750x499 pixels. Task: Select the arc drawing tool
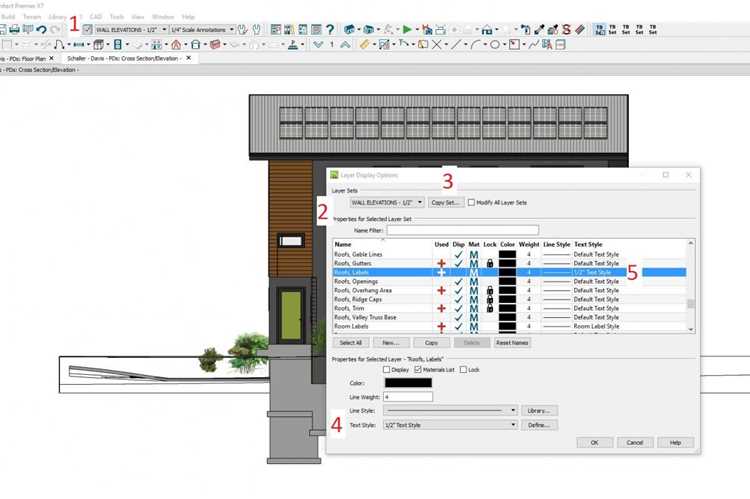click(x=475, y=45)
